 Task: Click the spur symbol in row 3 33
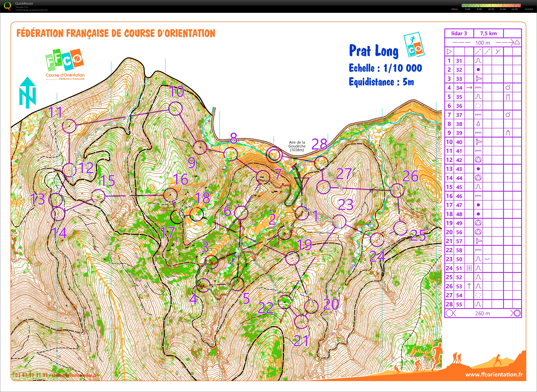tap(479, 79)
